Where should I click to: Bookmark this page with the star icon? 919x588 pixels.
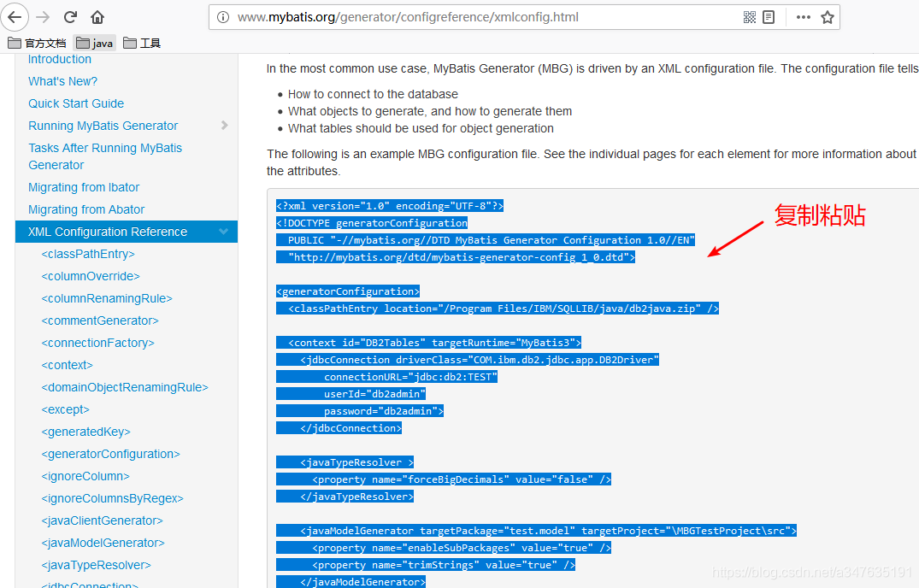827,17
